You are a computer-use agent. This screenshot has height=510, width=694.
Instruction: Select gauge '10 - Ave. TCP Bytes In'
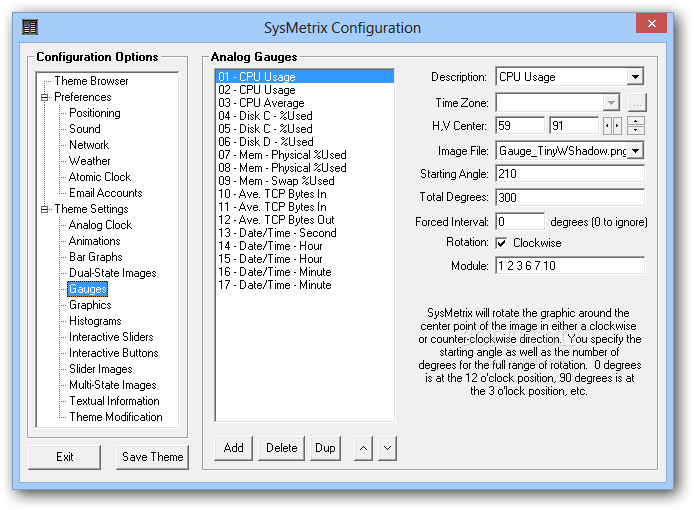pyautogui.click(x=305, y=194)
